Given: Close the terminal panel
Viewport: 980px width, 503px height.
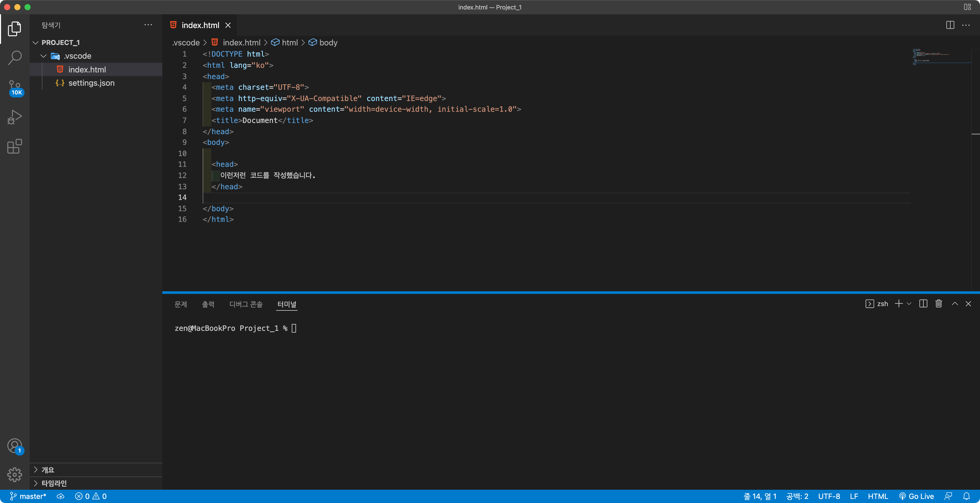Looking at the screenshot, I should coord(968,303).
